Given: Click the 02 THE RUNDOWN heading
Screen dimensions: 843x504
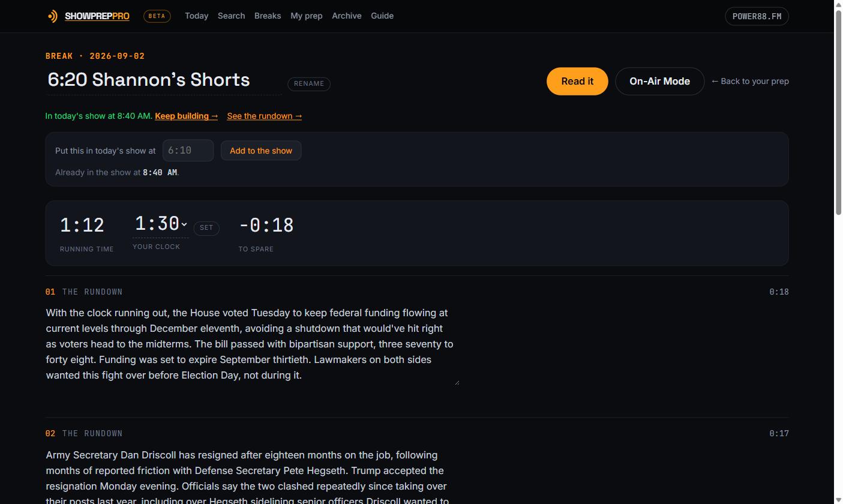Looking at the screenshot, I should pyautogui.click(x=84, y=433).
